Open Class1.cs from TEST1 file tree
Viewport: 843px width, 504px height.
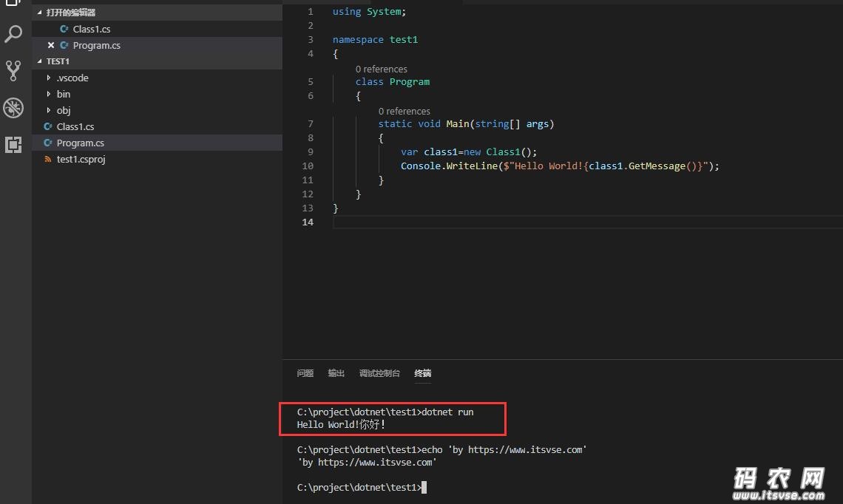(157, 126)
